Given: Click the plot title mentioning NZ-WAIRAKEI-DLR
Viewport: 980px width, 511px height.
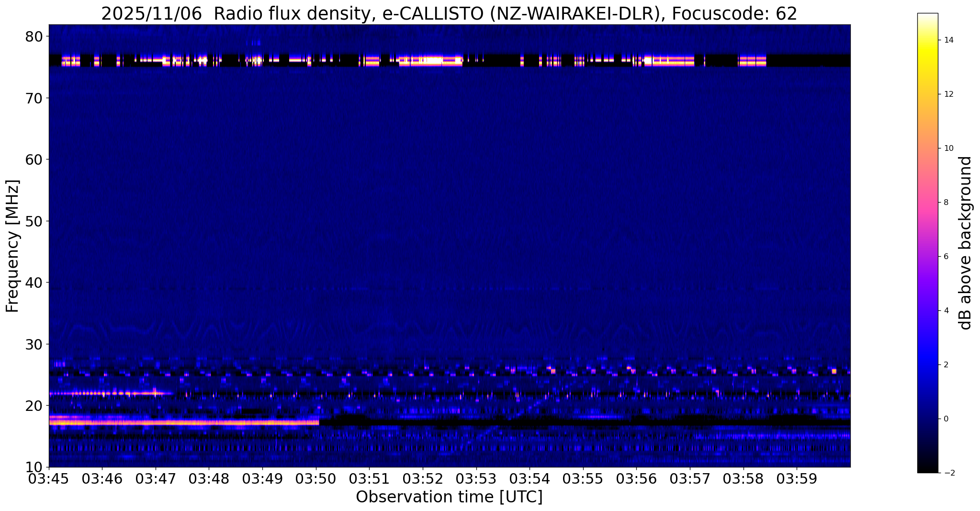Looking at the screenshot, I should point(449,13).
